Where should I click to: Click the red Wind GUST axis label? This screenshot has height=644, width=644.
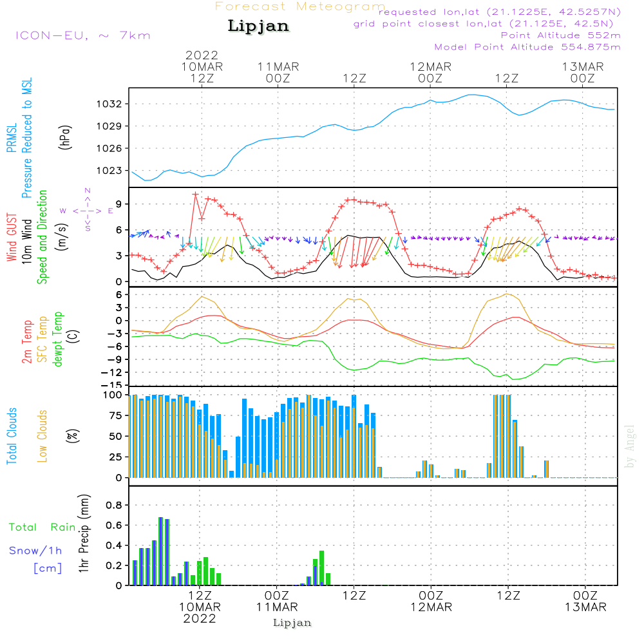(12, 238)
